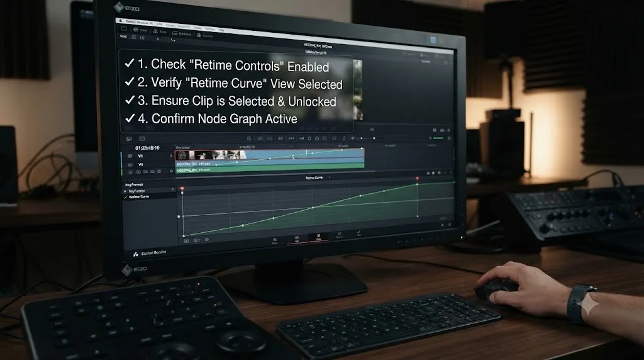
Task: Click the round button on the audio track header
Action: 171,171
